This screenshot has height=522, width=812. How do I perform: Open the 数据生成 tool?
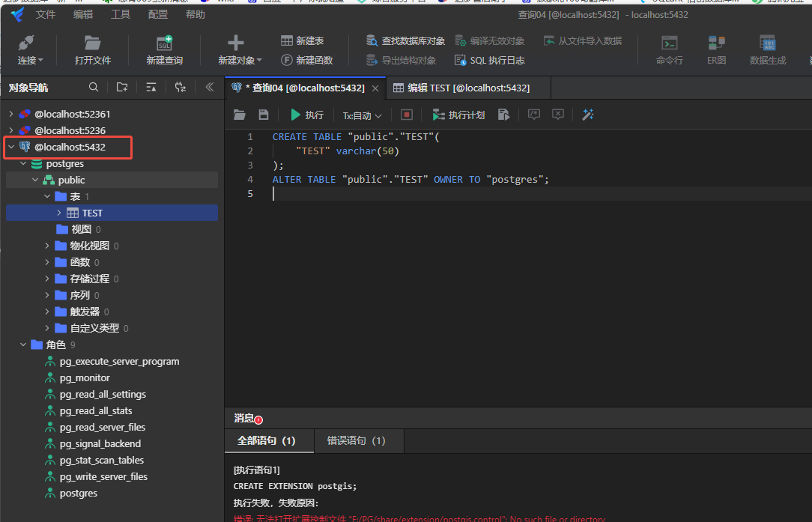coord(768,50)
